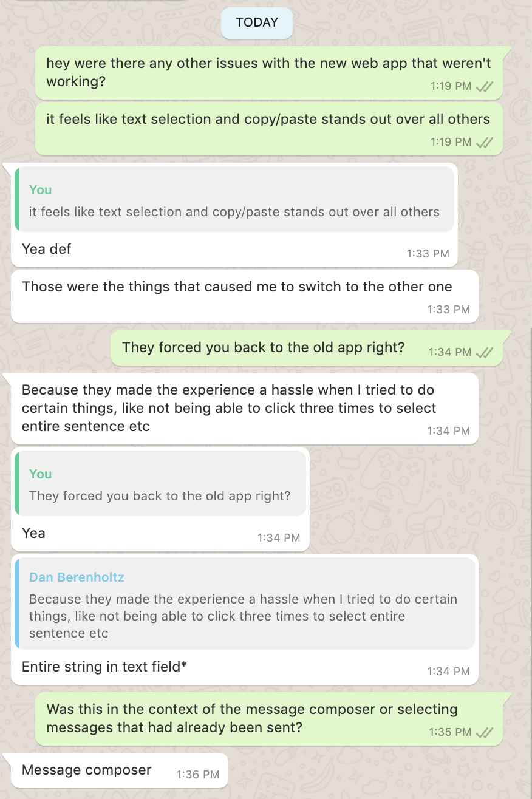Click the 1:33 PM timestamp beside "Yea def"
The image size is (532, 799).
coord(427,254)
